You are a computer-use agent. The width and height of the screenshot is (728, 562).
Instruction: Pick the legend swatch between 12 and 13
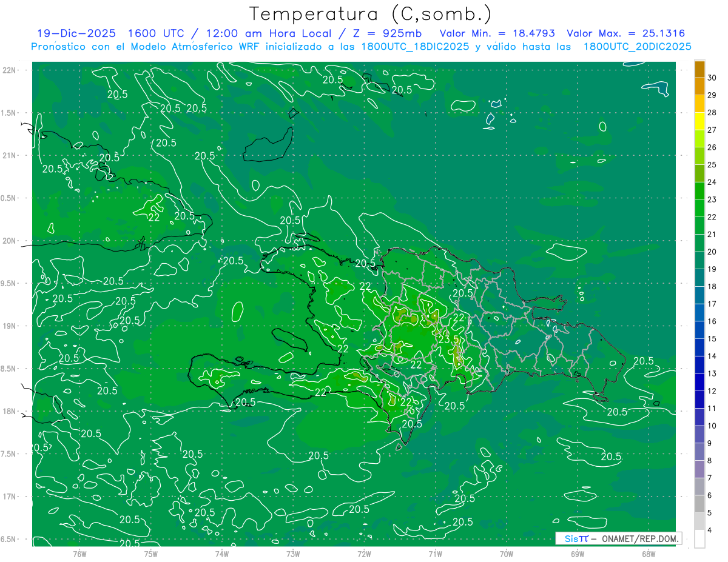tap(699, 382)
